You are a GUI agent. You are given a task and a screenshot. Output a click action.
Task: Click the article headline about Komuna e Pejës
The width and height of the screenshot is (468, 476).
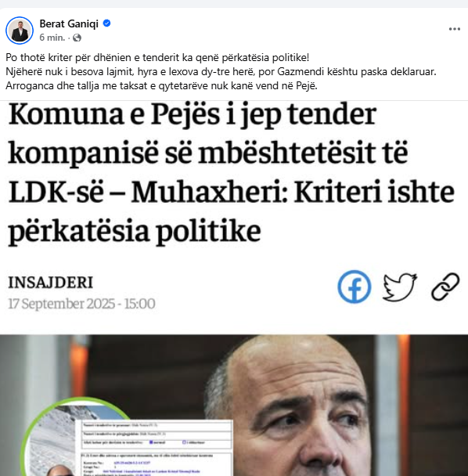coord(231,173)
